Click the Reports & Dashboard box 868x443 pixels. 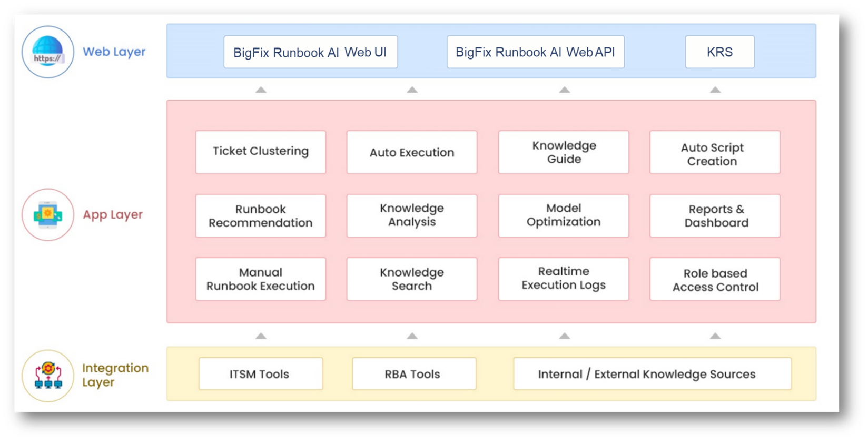coord(715,216)
